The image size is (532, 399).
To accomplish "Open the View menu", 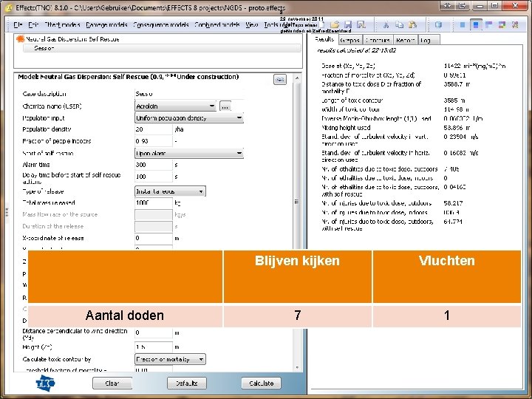I will point(251,25).
